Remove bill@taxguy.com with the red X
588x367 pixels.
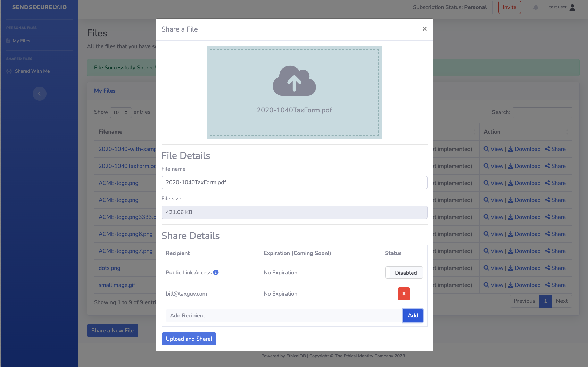[x=404, y=293]
